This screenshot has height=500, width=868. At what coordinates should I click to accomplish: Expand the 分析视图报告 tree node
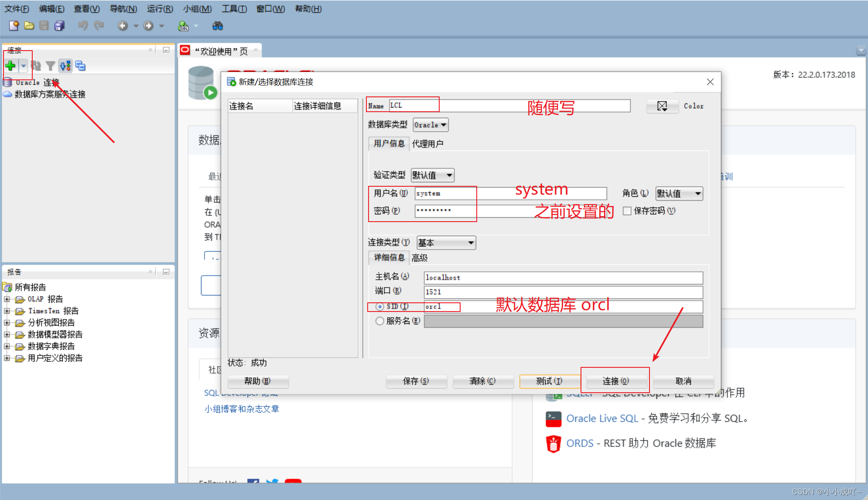[x=7, y=323]
